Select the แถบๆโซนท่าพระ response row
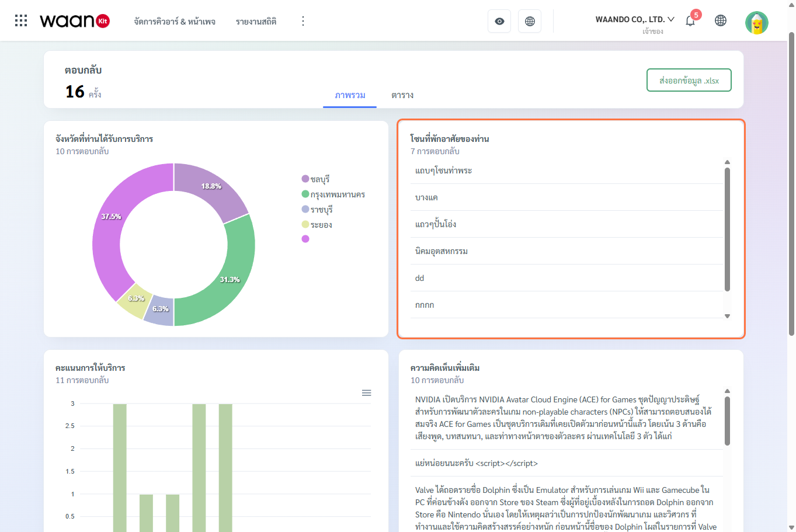Image resolution: width=796 pixels, height=532 pixels. pos(567,171)
